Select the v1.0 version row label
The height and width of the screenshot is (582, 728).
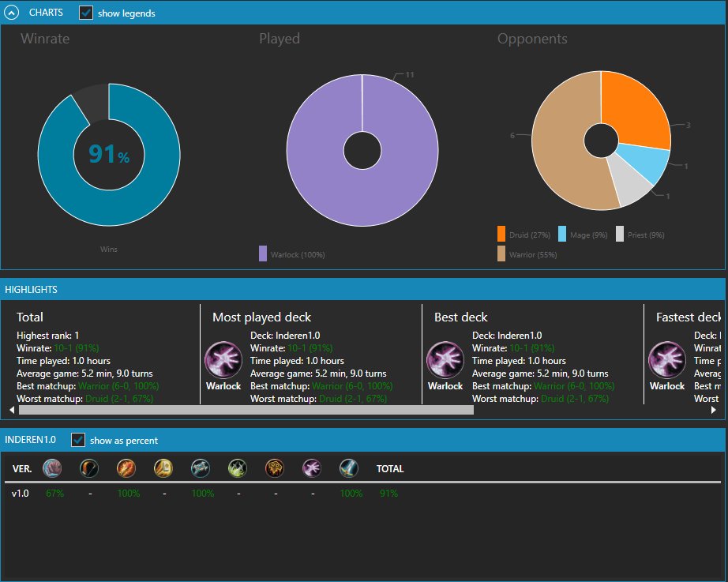tap(20, 494)
